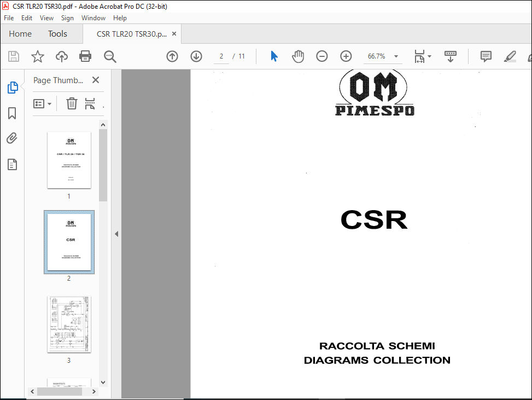Image resolution: width=532 pixels, height=400 pixels.
Task: Open the zoom level dropdown arrow
Action: click(x=396, y=56)
